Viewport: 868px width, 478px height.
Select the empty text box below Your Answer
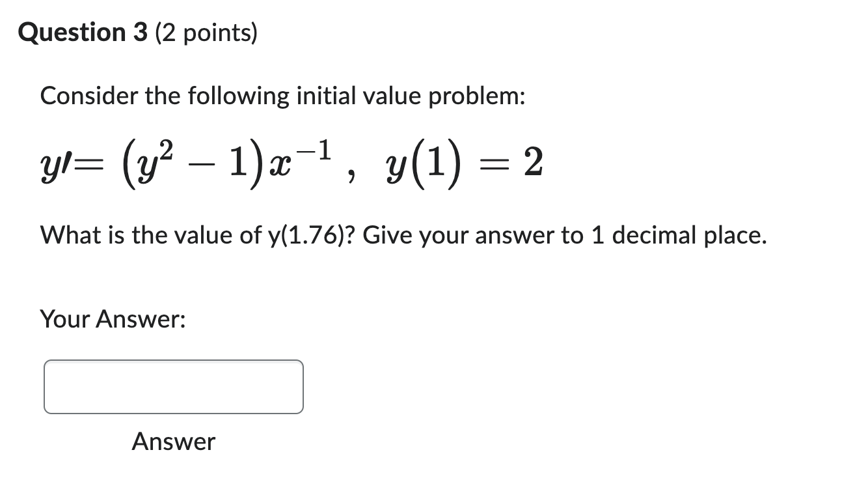click(172, 386)
